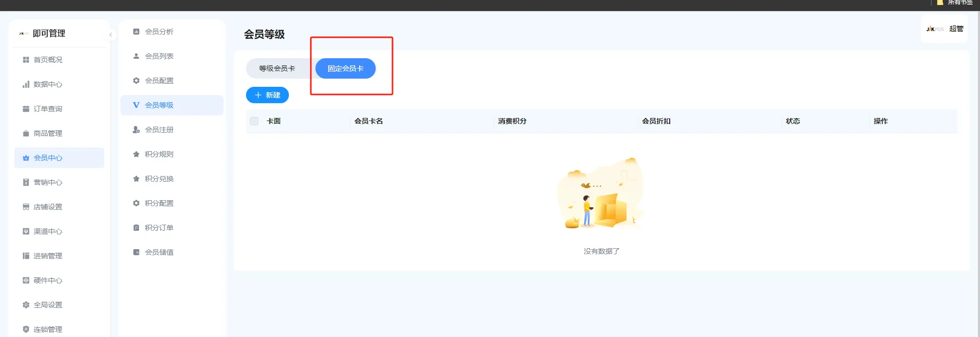Toggle the select-all checkbox in table header

pyautogui.click(x=254, y=121)
